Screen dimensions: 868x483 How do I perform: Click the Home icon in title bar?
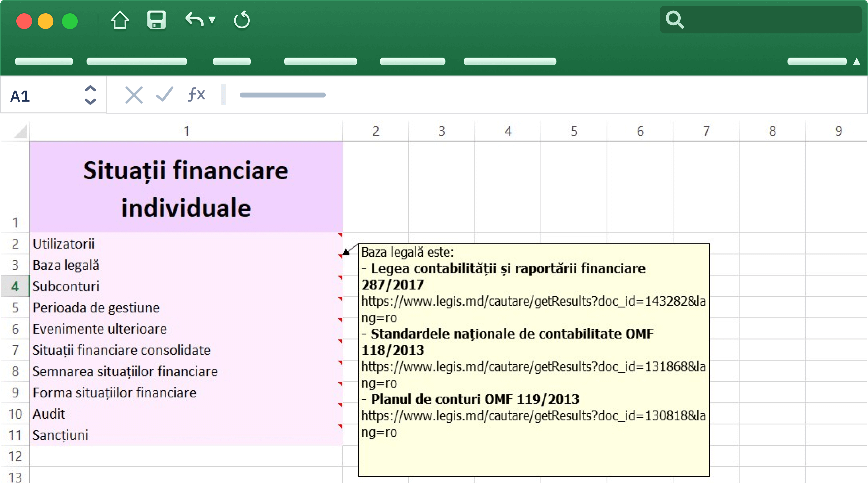point(120,20)
